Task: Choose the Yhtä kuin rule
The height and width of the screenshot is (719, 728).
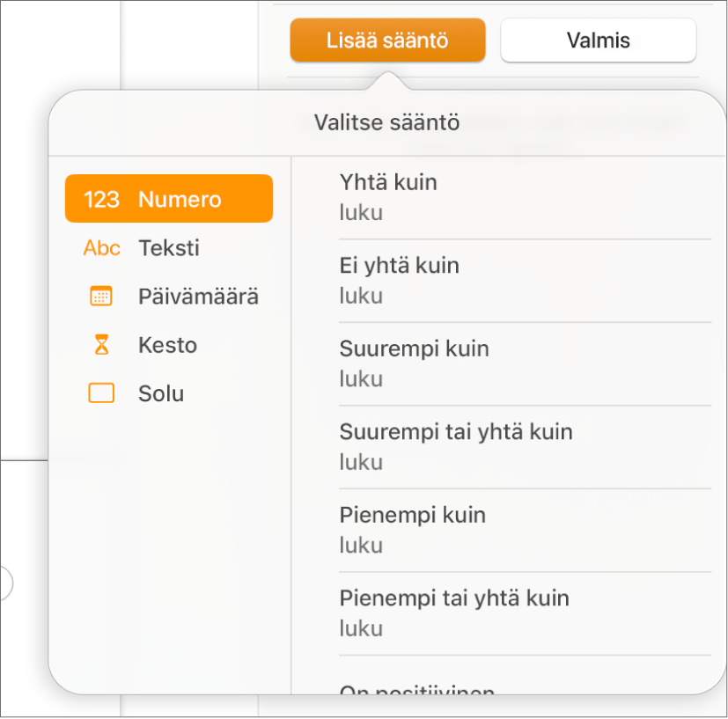Action: tap(526, 198)
